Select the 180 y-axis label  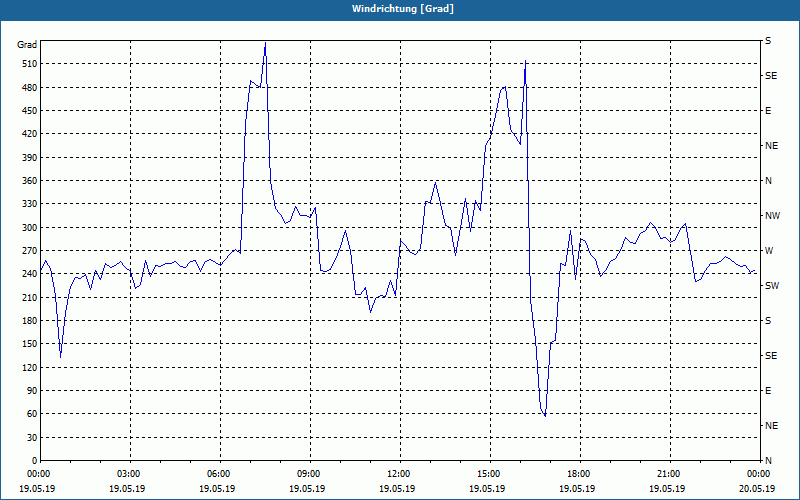click(30, 321)
